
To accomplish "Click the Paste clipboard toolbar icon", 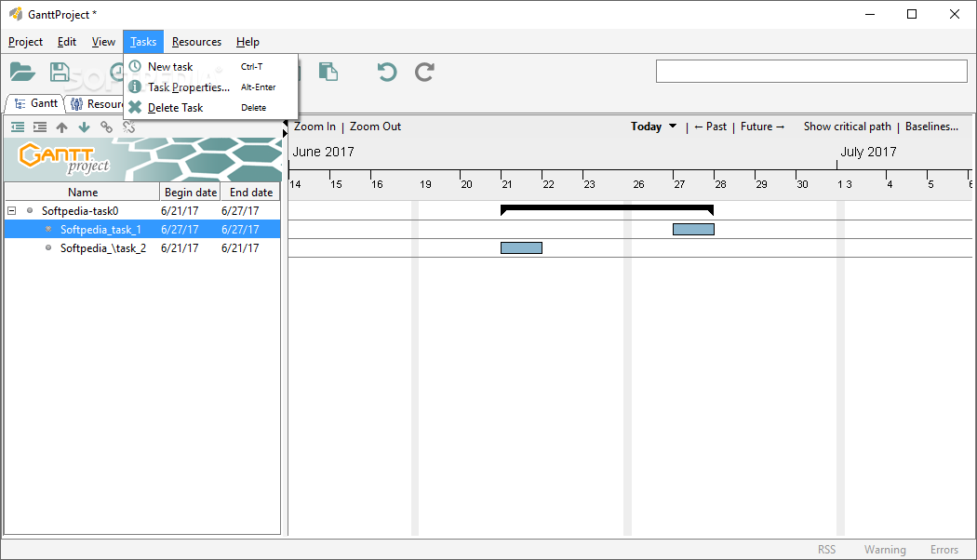I will click(328, 73).
